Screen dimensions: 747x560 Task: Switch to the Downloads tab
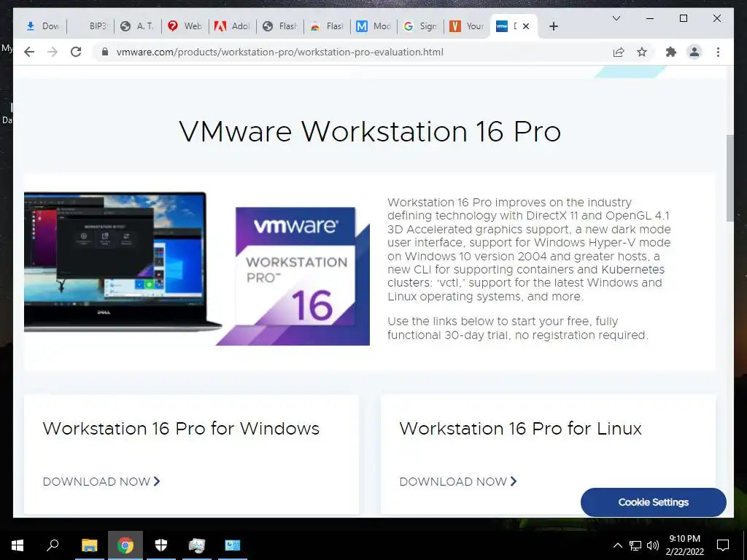click(x=42, y=27)
